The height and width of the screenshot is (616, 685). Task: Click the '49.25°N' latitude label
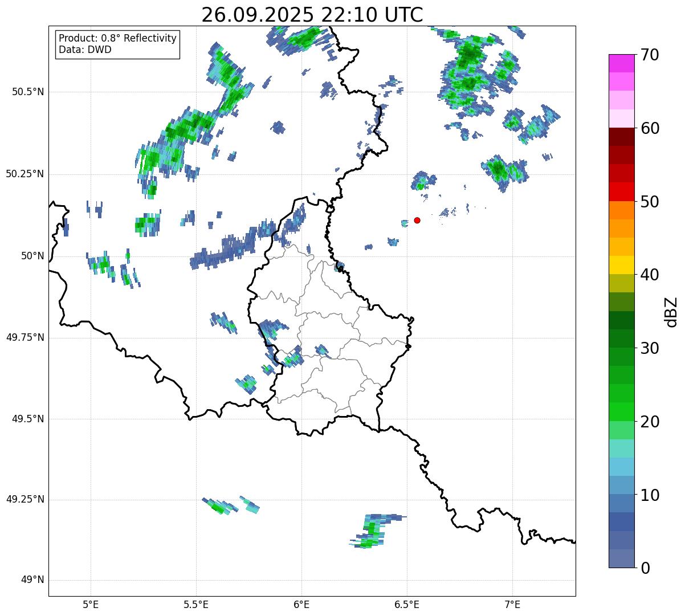(25, 499)
